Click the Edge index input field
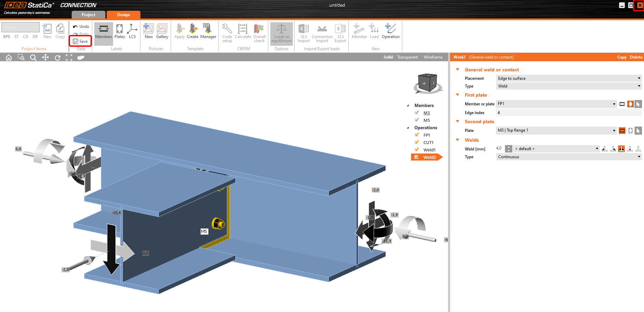This screenshot has width=644, height=312. [x=569, y=113]
